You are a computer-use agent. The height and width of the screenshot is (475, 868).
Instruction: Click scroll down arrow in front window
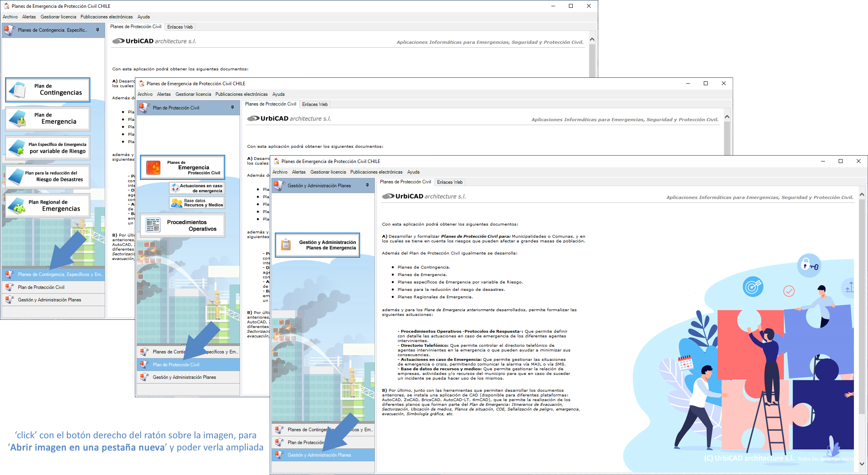click(x=862, y=464)
